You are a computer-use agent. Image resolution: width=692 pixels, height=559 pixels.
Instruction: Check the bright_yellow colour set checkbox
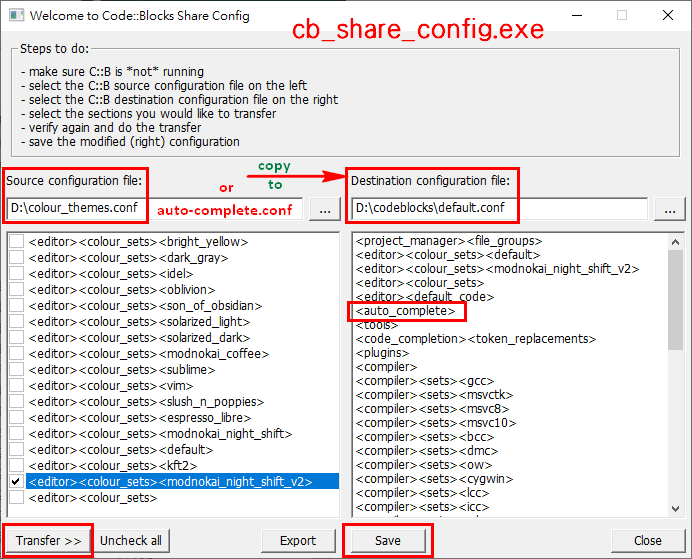tap(16, 242)
